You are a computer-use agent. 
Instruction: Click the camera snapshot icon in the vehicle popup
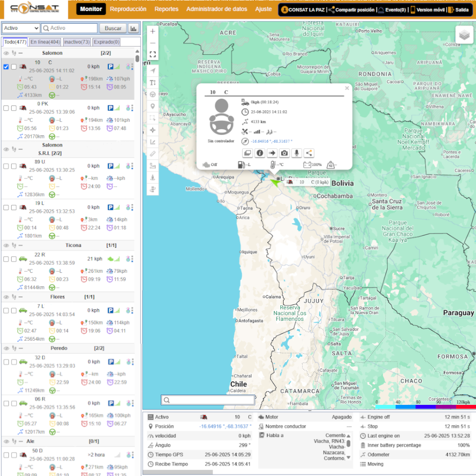click(x=284, y=153)
